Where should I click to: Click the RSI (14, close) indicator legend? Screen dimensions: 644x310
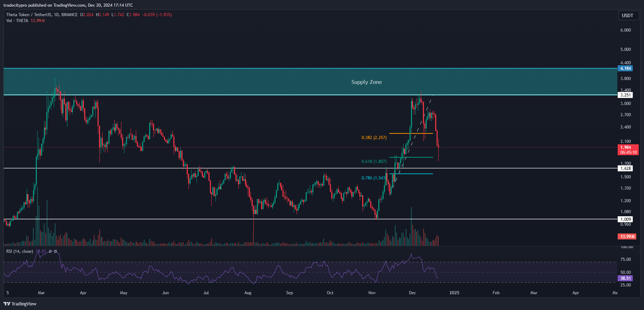click(x=20, y=251)
